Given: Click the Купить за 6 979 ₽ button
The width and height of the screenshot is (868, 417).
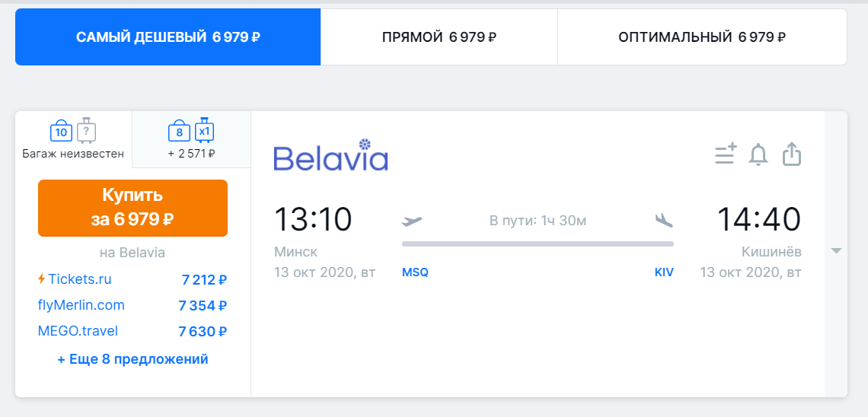Looking at the screenshot, I should pos(132,208).
